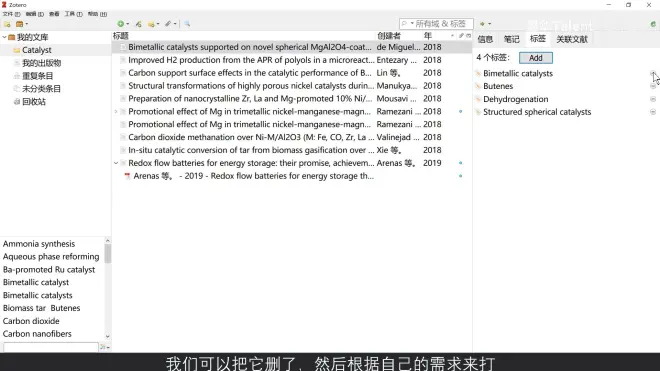Viewport: 660px width, 371px height.
Task: Select the Bimetallic catalysts supported item row
Action: point(292,47)
